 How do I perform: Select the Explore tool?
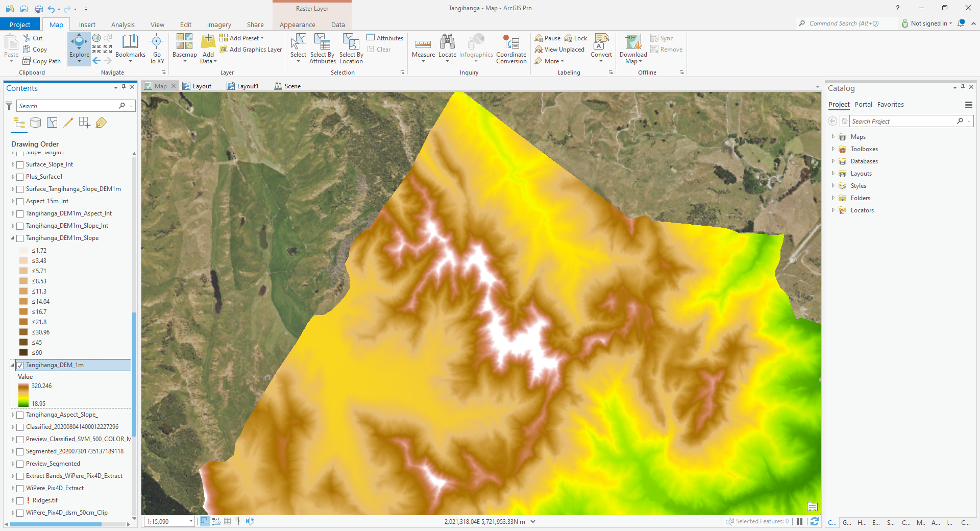pyautogui.click(x=79, y=49)
